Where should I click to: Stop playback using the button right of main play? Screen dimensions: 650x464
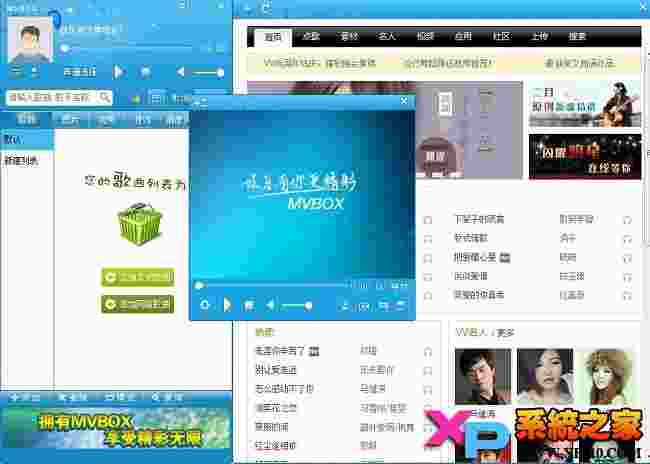pyautogui.click(x=146, y=72)
